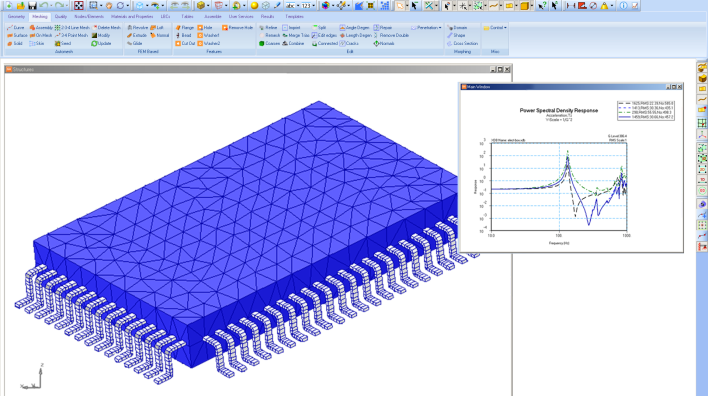Screen dimensions: 708x396
Task: Open the Control dropdown in Misc group
Action: coord(495,28)
